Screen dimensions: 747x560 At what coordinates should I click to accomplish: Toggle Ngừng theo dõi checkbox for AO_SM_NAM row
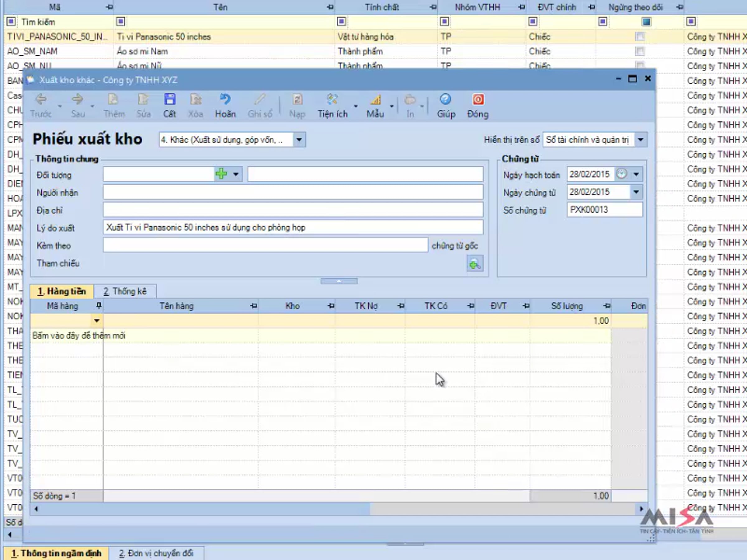[x=640, y=51]
